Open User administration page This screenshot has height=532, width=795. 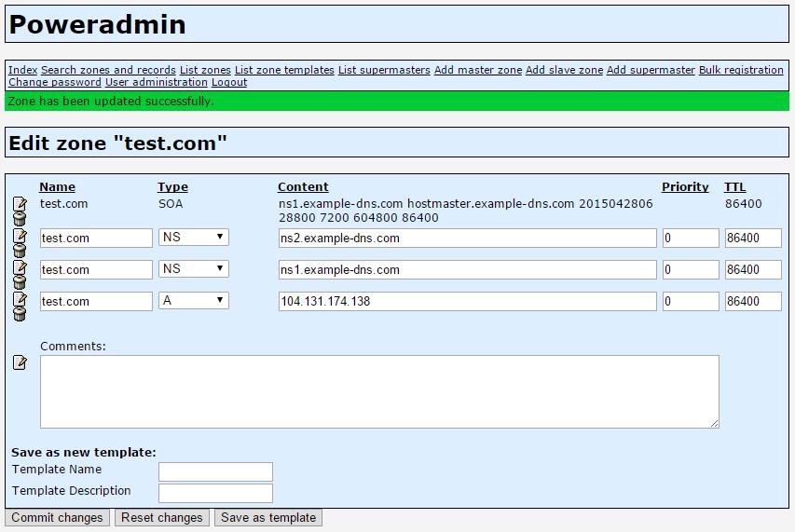(157, 82)
